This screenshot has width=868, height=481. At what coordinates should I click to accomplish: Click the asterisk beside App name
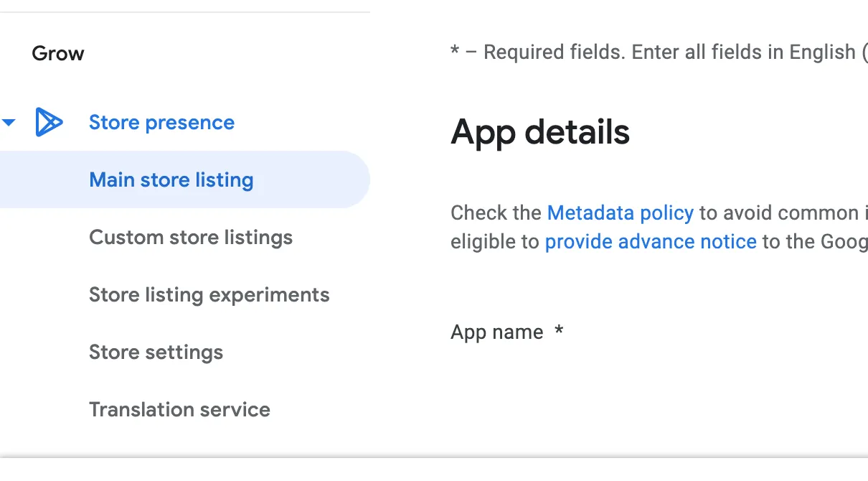point(559,332)
